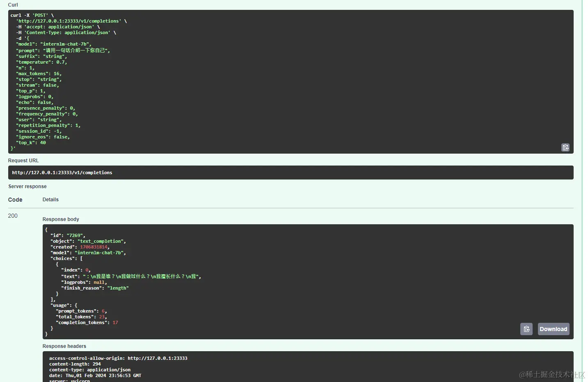Click the access-control-allow-origin header line
This screenshot has width=588, height=382.
click(x=118, y=358)
